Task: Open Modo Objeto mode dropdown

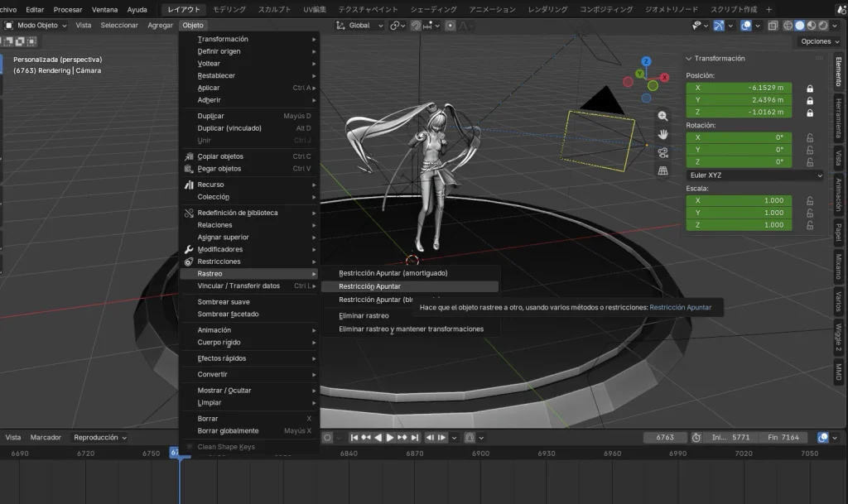Action: click(x=36, y=26)
